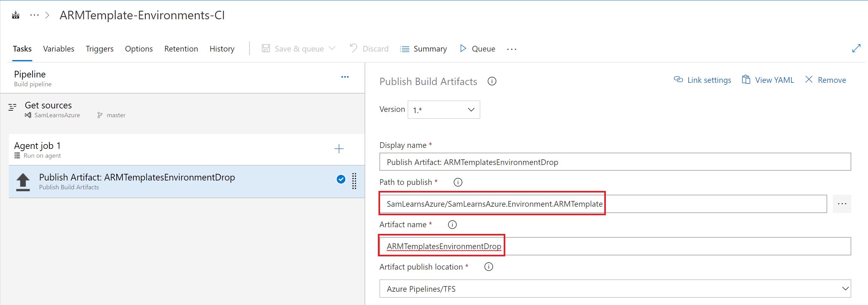Add a task to Agent job 1
The image size is (868, 305).
pos(339,149)
